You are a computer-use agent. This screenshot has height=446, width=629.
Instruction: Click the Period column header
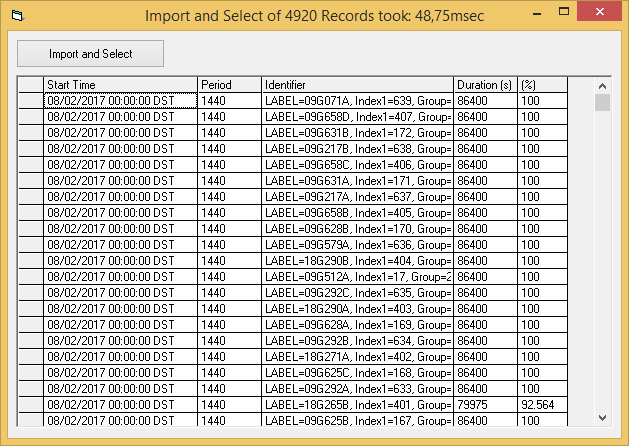pyautogui.click(x=229, y=85)
